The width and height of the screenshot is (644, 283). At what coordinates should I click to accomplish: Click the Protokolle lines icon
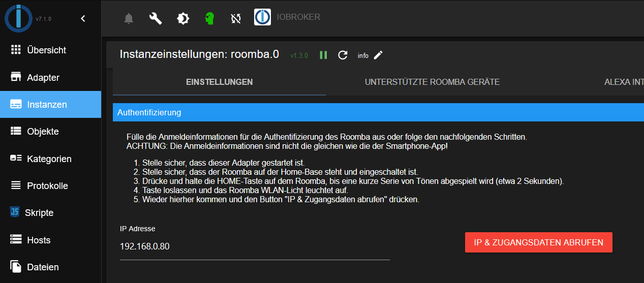coord(16,185)
